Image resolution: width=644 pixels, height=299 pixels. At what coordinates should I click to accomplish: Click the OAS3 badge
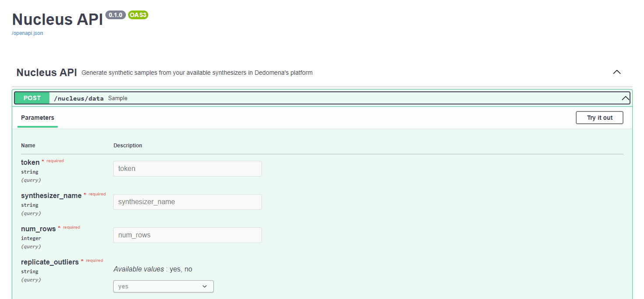pos(138,15)
